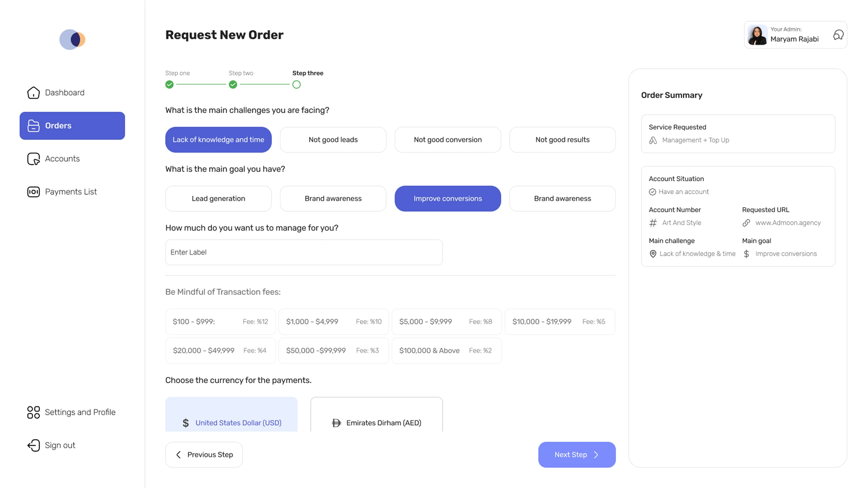The width and height of the screenshot is (868, 488).
Task: Click the Sign out arrow icon
Action: 33,445
